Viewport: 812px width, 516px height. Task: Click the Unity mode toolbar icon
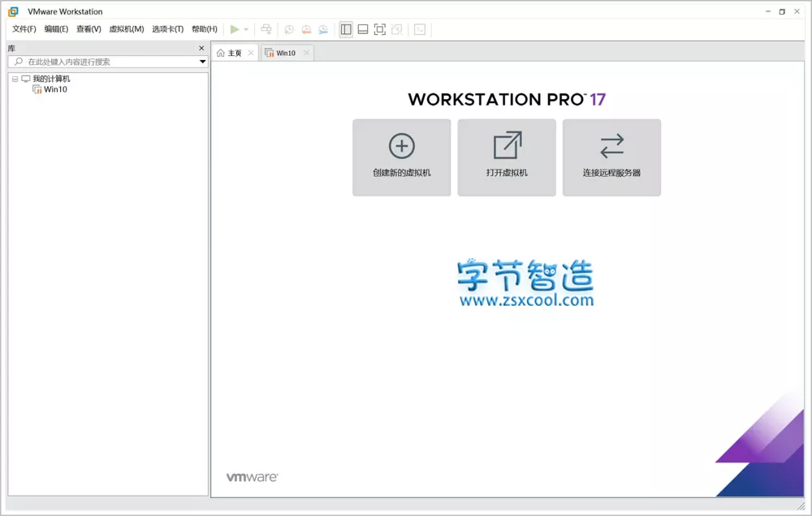[397, 29]
